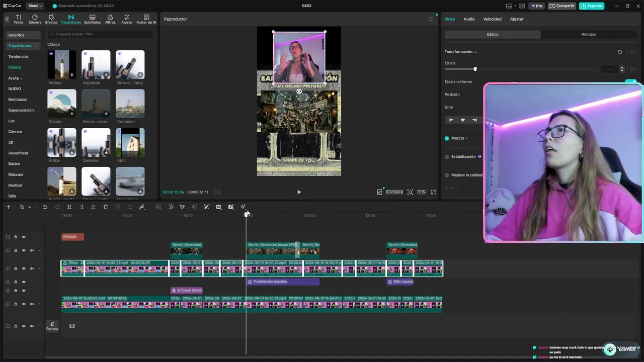Undo the last timeline action

point(45,207)
